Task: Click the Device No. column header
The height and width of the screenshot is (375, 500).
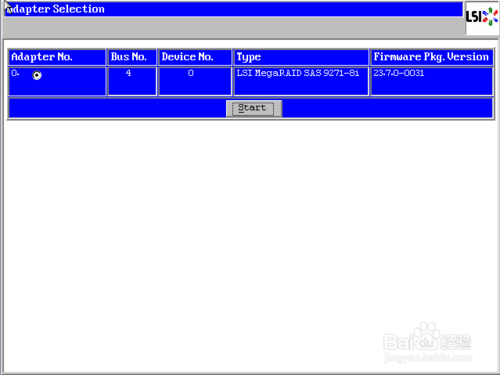Action: (x=195, y=57)
